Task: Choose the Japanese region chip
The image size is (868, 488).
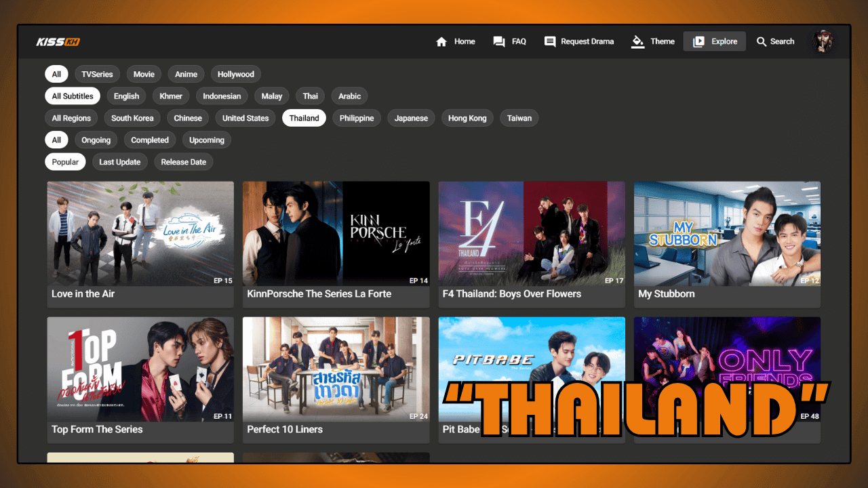Action: pos(411,118)
